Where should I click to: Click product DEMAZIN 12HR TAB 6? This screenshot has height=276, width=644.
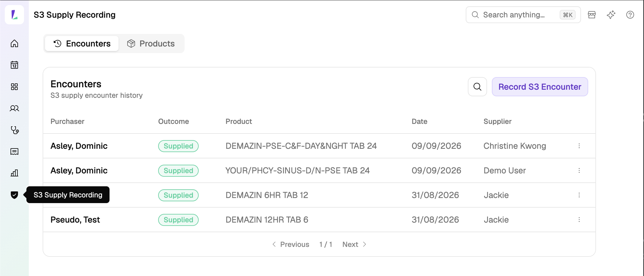pos(267,220)
